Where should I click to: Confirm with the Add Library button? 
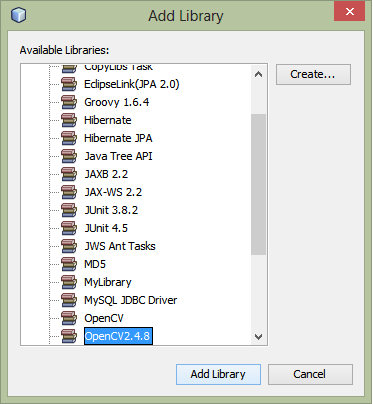point(218,374)
